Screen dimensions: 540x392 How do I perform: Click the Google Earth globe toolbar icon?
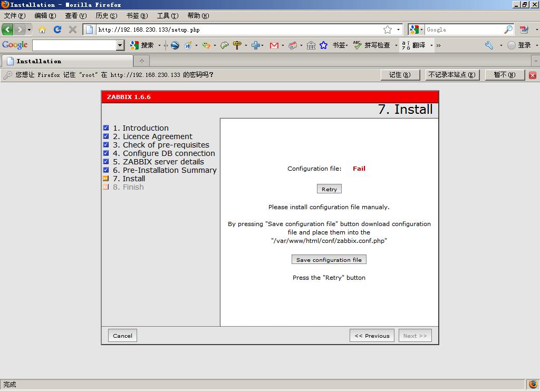pyautogui.click(x=175, y=45)
